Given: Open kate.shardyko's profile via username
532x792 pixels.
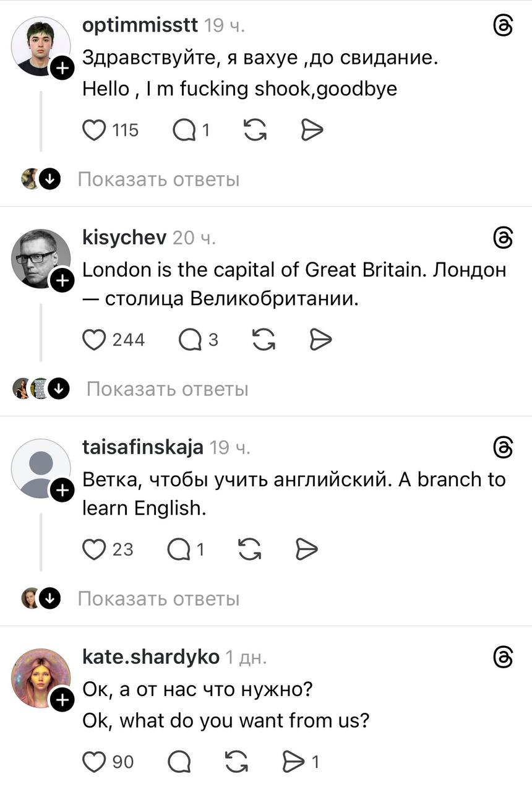Looking at the screenshot, I should point(150,656).
